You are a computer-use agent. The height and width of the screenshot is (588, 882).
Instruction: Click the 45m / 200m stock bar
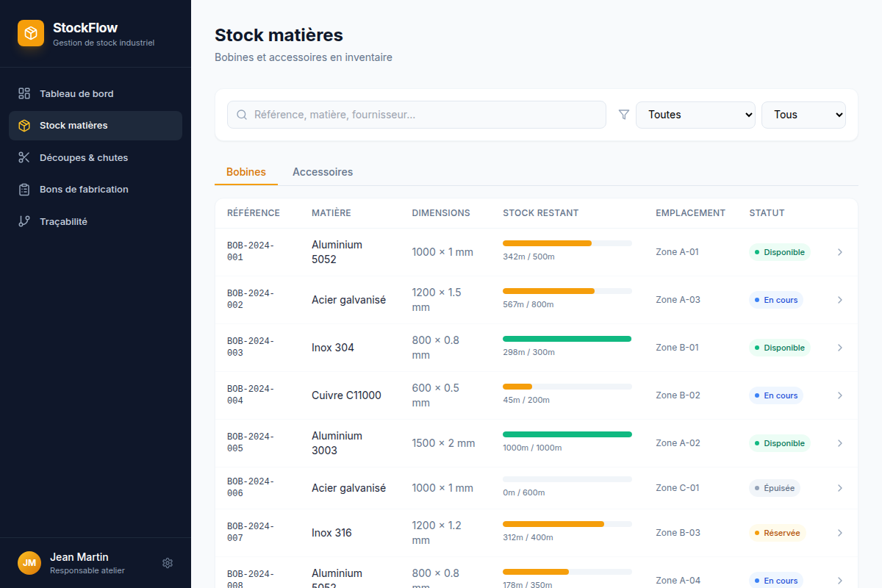tap(567, 387)
